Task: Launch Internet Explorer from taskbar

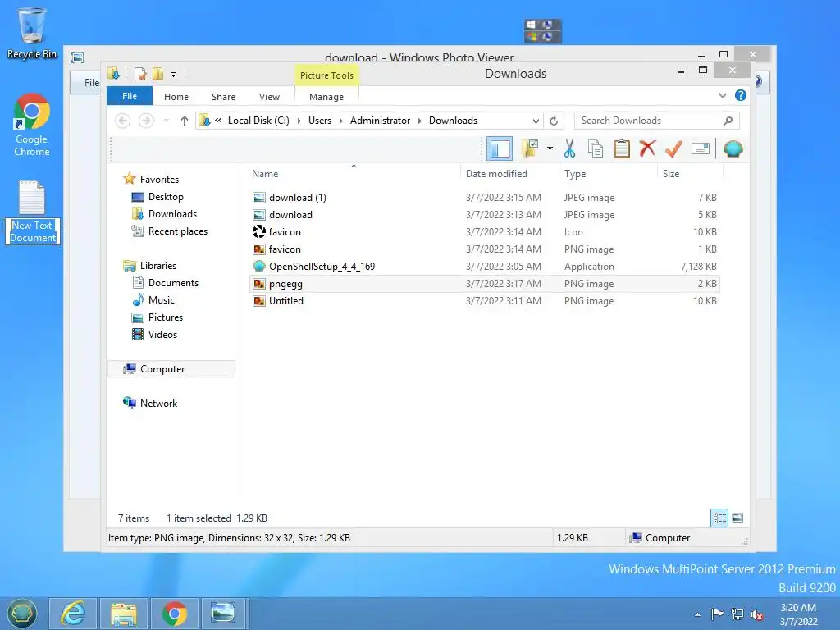Action: pyautogui.click(x=73, y=614)
